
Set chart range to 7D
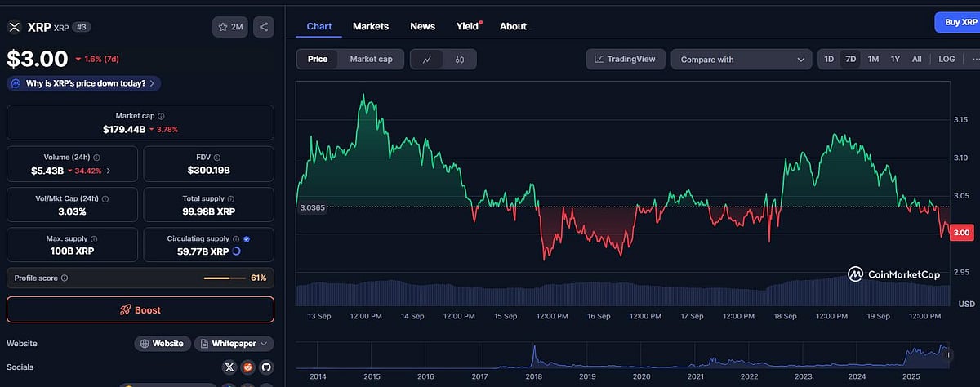[850, 59]
